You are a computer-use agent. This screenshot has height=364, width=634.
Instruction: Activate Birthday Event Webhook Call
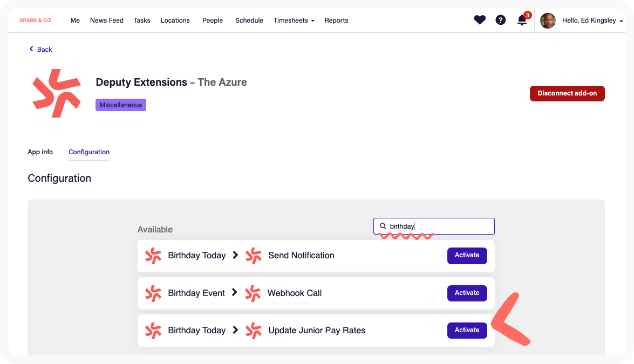click(x=467, y=293)
